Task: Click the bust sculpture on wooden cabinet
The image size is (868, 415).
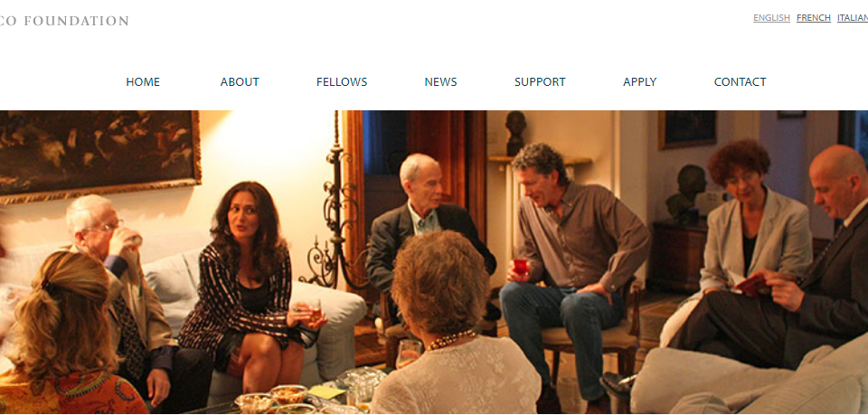Action: pos(685,193)
